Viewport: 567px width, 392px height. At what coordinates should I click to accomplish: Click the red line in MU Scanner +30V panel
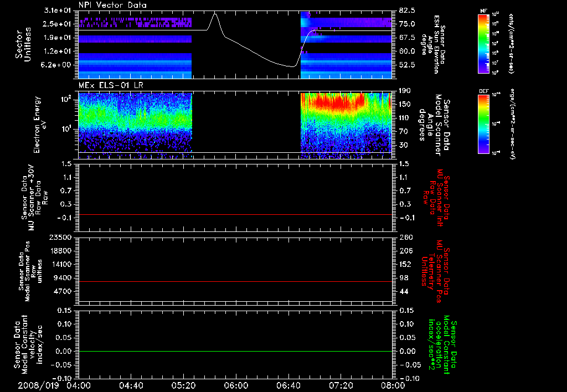click(x=235, y=214)
